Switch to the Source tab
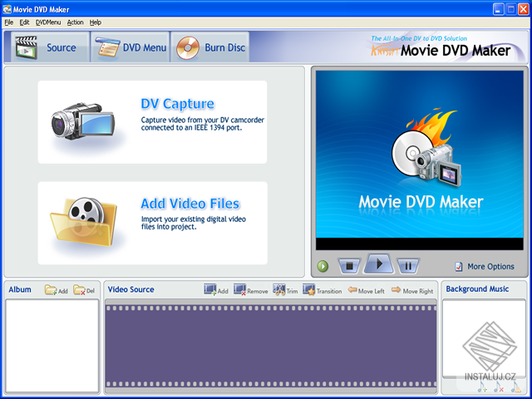 50,47
